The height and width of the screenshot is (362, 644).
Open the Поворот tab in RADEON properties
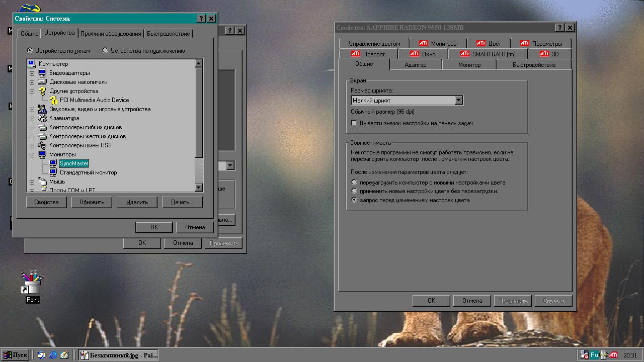[x=368, y=54]
